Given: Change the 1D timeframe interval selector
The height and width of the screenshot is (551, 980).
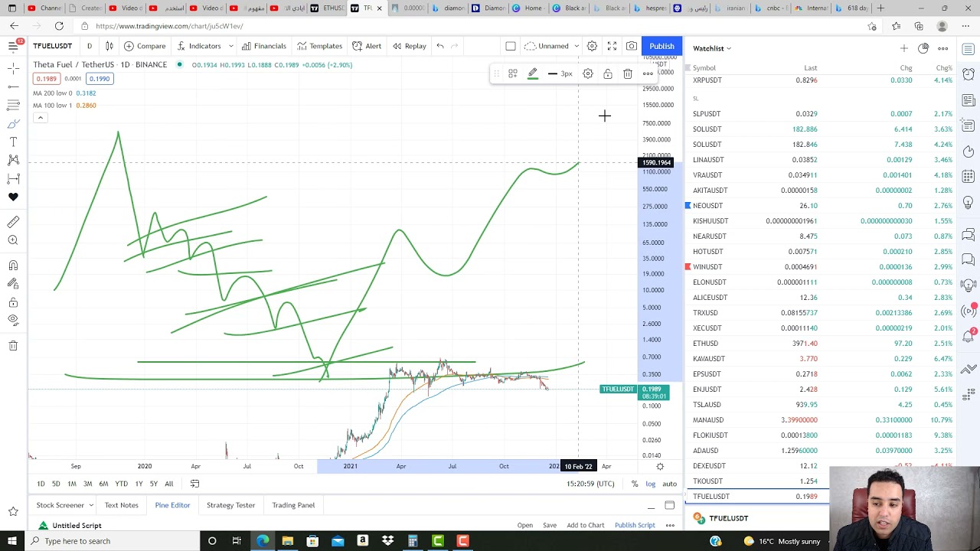Looking at the screenshot, I should tap(89, 46).
